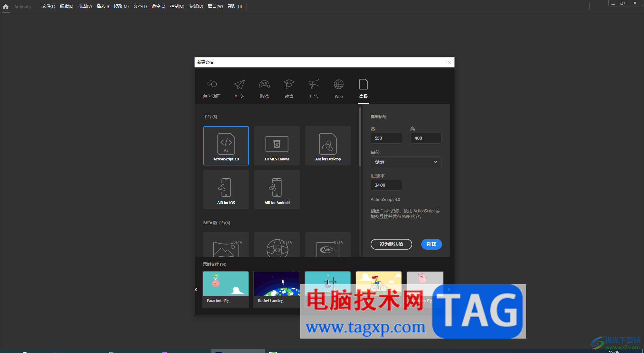Pick the HTML5 Canvas platform

(277, 146)
